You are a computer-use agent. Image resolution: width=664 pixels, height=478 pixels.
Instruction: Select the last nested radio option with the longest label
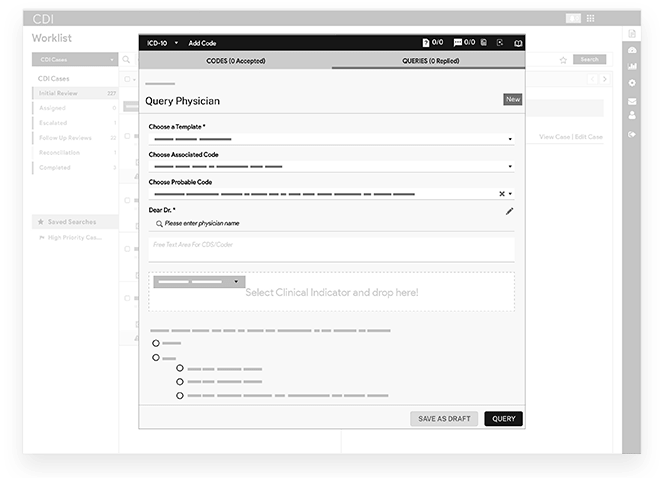click(x=180, y=395)
